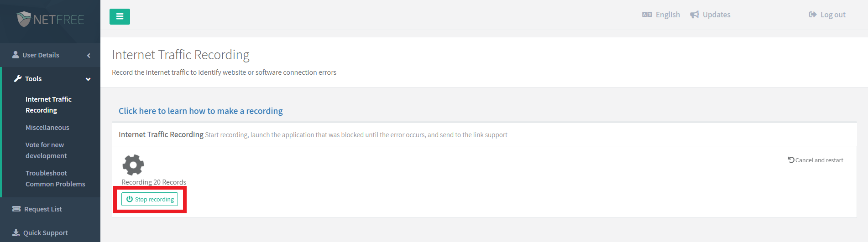
Task: Click the recording gear spinner icon
Action: click(x=133, y=165)
